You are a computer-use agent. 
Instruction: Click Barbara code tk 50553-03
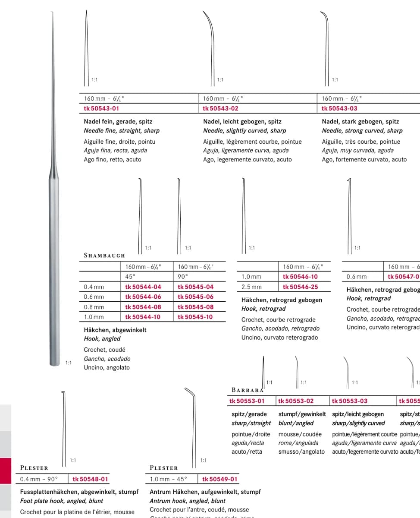pos(350,401)
